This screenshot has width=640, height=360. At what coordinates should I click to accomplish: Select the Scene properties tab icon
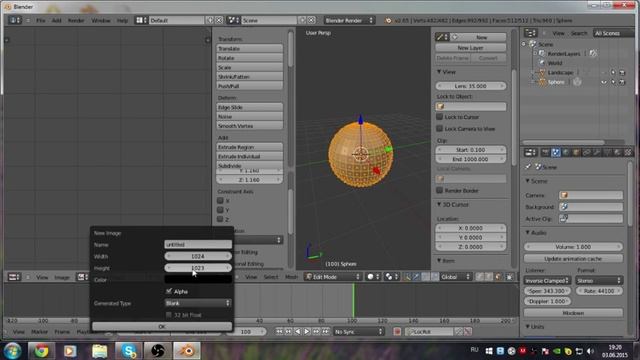pos(556,152)
